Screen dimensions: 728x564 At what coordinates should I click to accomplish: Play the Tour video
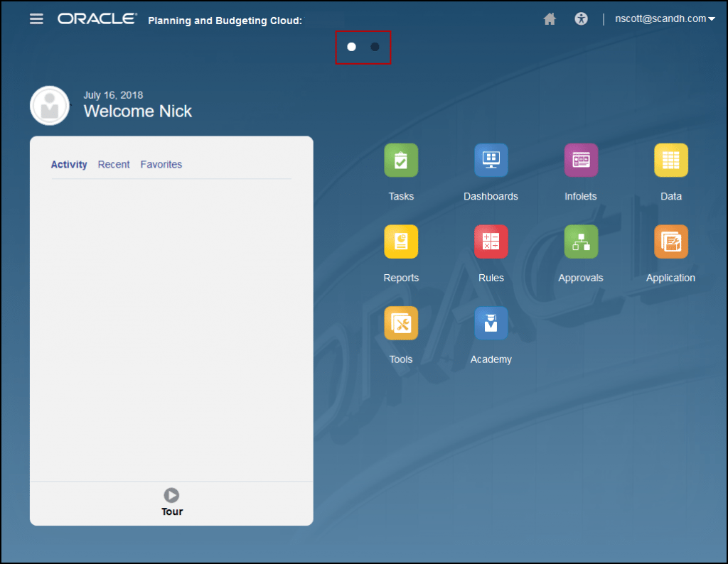point(171,495)
